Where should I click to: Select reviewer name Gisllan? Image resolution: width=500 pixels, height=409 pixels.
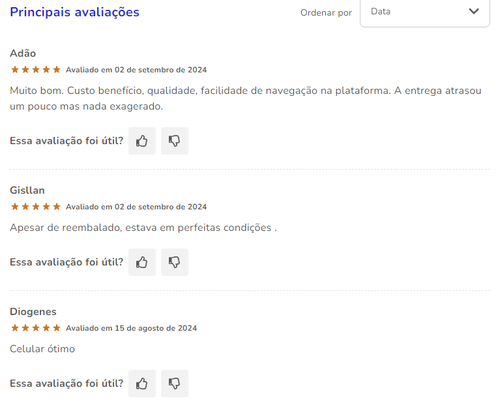27,190
